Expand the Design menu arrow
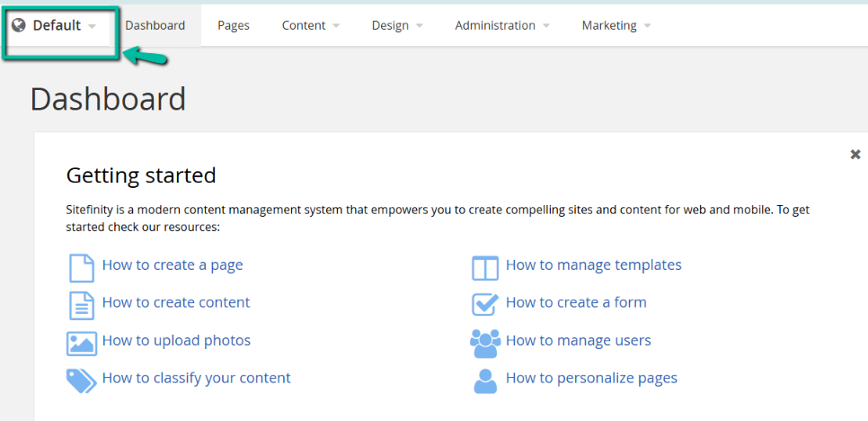 (419, 26)
